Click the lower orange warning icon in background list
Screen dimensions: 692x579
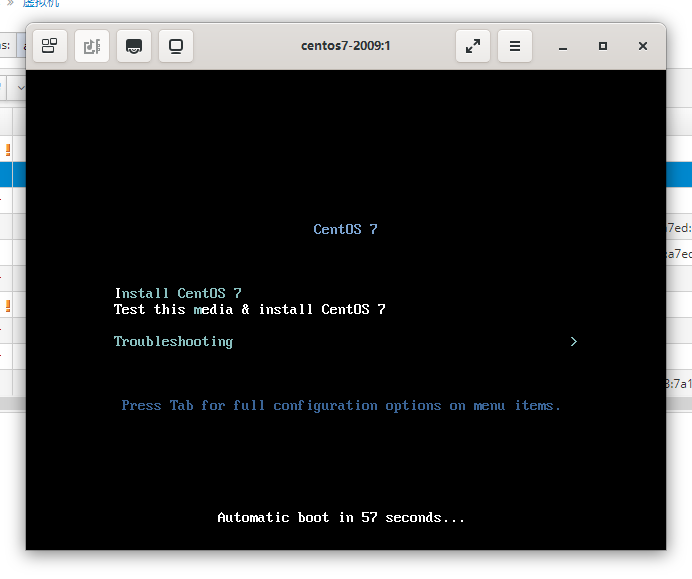(8, 306)
